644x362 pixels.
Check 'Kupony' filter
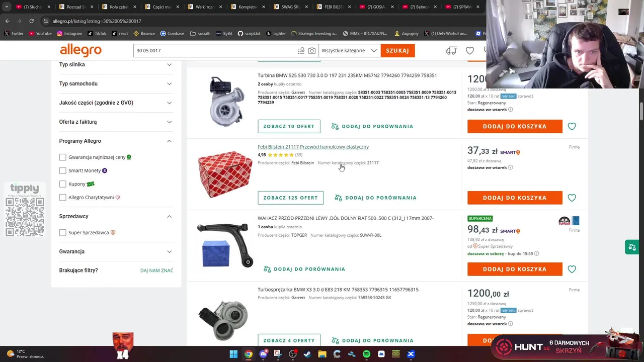coord(62,184)
